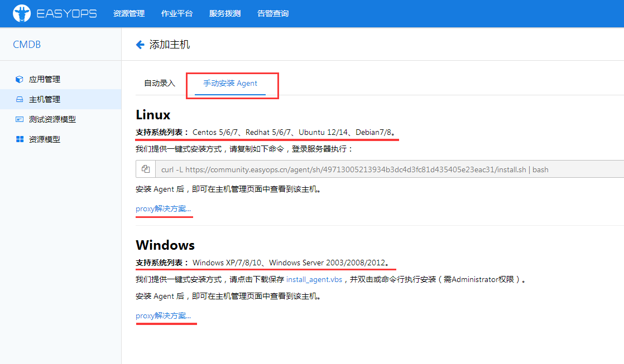Click the EasyOps giraffe logo icon

pyautogui.click(x=22, y=13)
